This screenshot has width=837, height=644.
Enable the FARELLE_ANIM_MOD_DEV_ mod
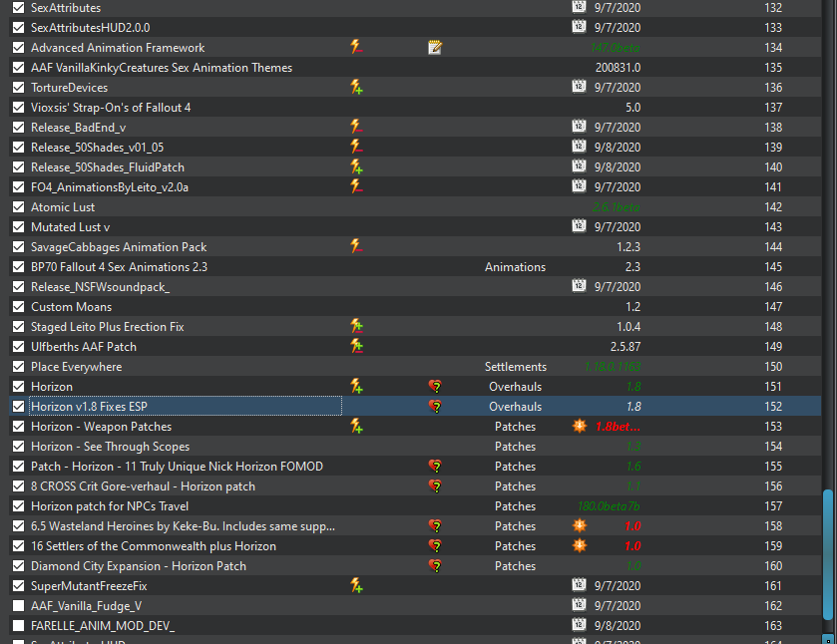click(18, 625)
